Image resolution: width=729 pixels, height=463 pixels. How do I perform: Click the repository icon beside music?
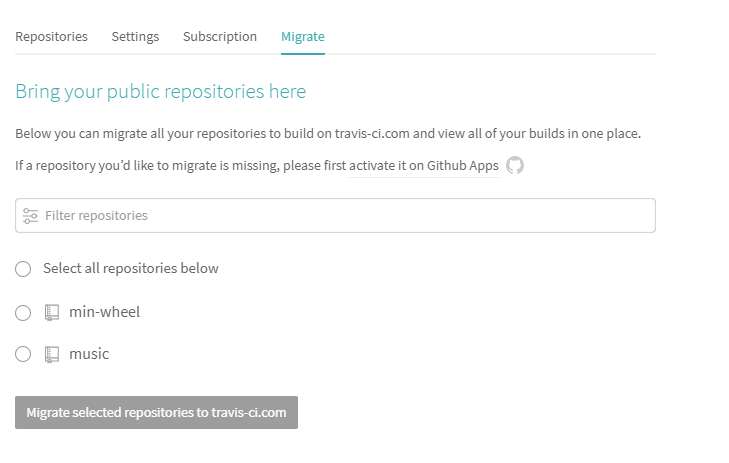pos(52,354)
